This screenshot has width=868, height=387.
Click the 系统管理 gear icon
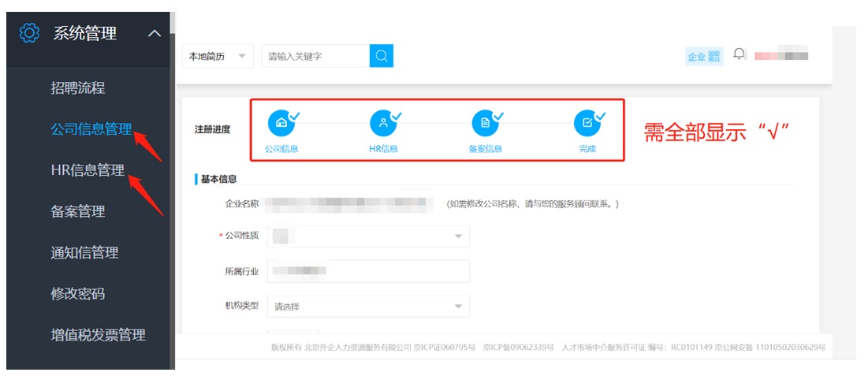pyautogui.click(x=29, y=33)
